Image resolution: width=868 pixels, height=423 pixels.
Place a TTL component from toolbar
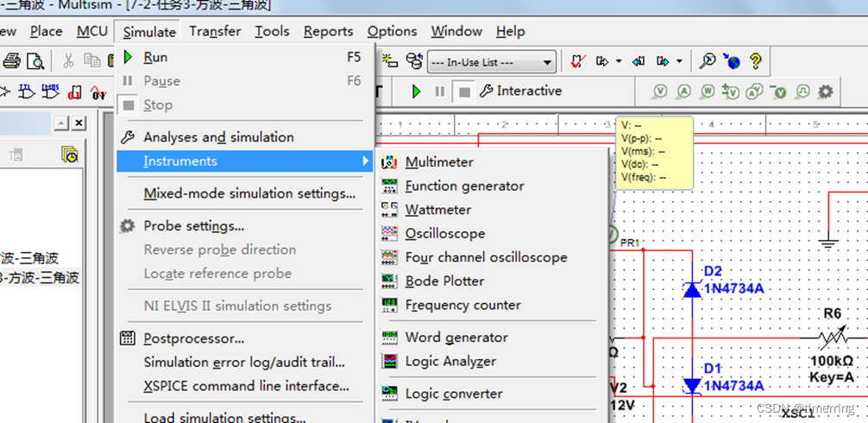26,92
